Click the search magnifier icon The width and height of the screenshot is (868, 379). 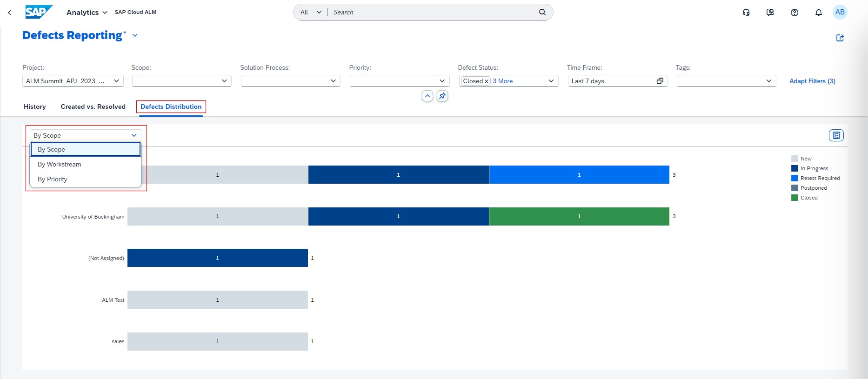pyautogui.click(x=542, y=12)
